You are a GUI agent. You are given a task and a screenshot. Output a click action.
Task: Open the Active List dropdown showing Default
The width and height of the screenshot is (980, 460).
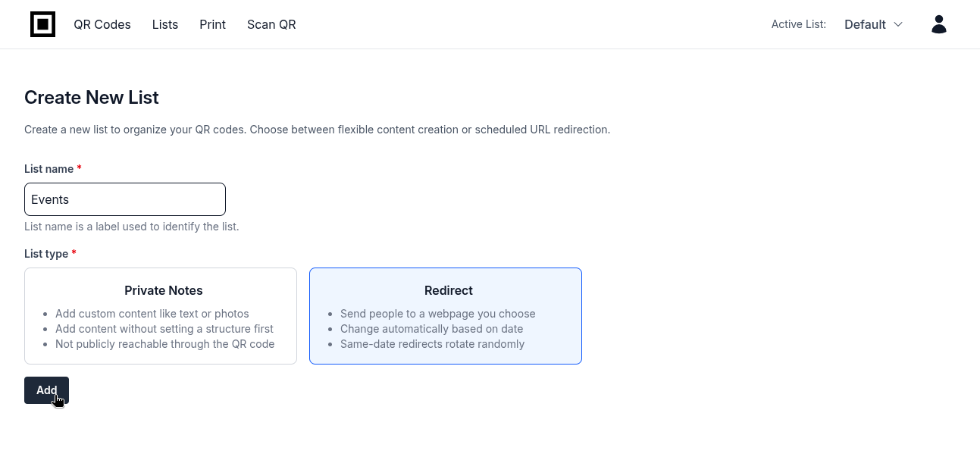coord(873,24)
